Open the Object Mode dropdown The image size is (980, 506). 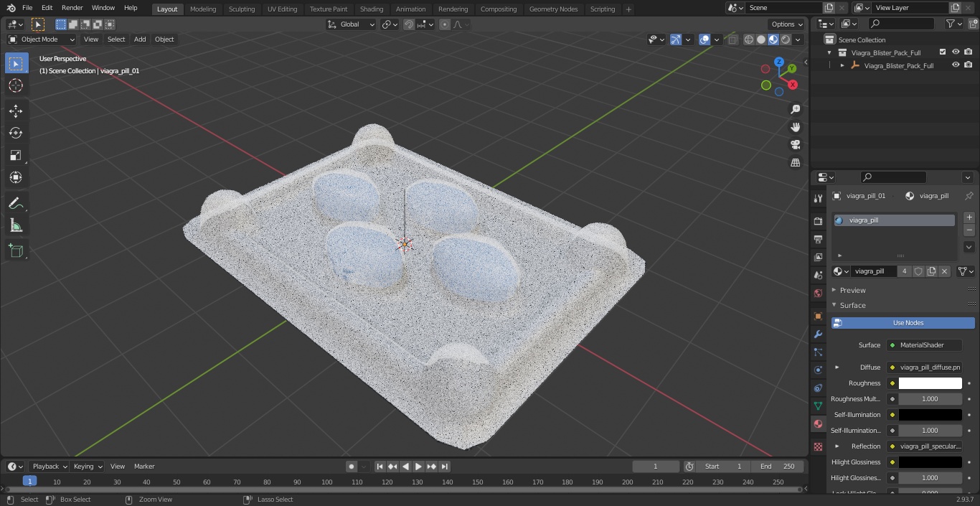(x=41, y=39)
